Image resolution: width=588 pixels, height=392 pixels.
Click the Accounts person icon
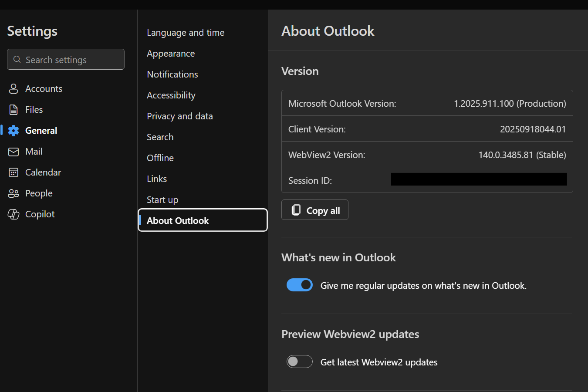coord(14,89)
